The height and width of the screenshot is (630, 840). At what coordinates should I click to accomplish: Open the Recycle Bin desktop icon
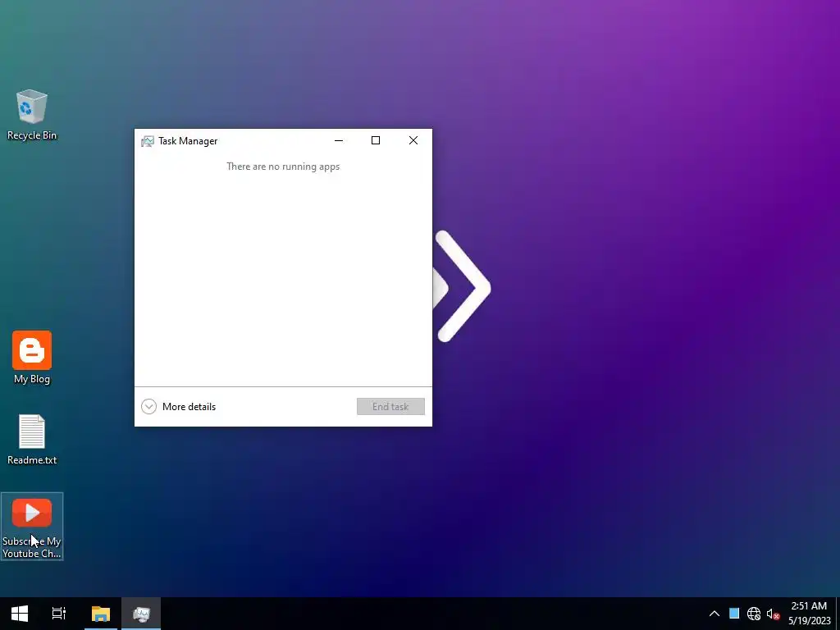pos(32,115)
